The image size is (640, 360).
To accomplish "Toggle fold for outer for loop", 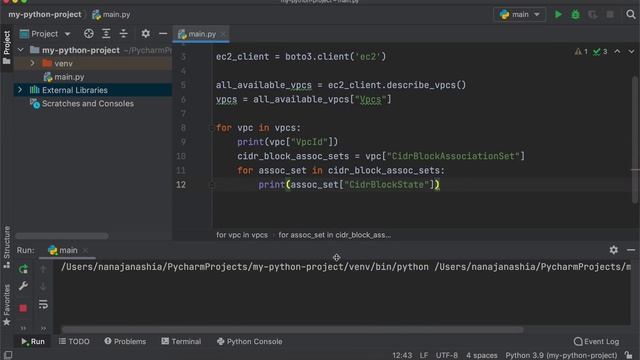I will coord(211,128).
